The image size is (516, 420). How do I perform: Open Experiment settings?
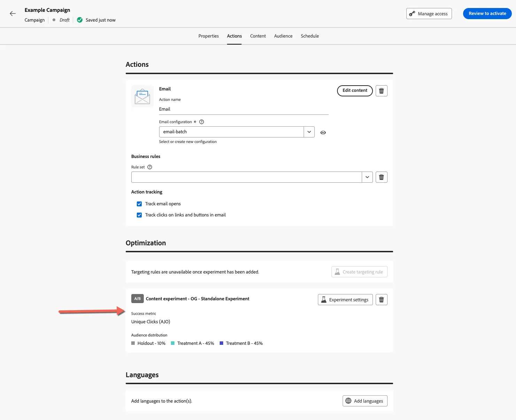click(x=345, y=300)
